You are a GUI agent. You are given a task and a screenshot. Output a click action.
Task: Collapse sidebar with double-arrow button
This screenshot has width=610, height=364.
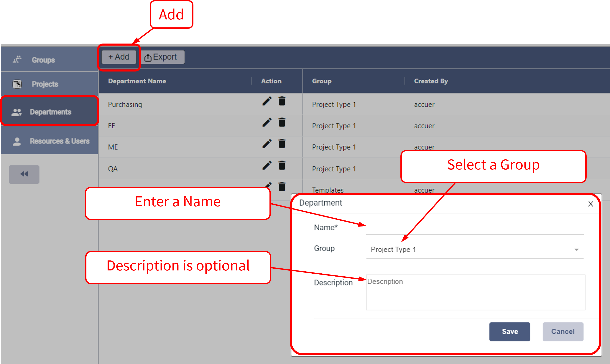pyautogui.click(x=24, y=174)
